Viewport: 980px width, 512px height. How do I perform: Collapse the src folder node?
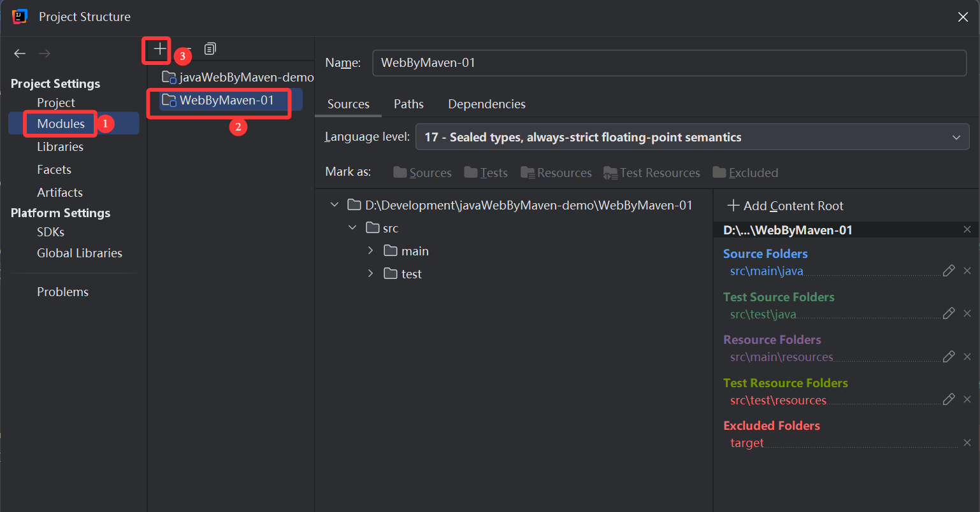click(x=352, y=228)
